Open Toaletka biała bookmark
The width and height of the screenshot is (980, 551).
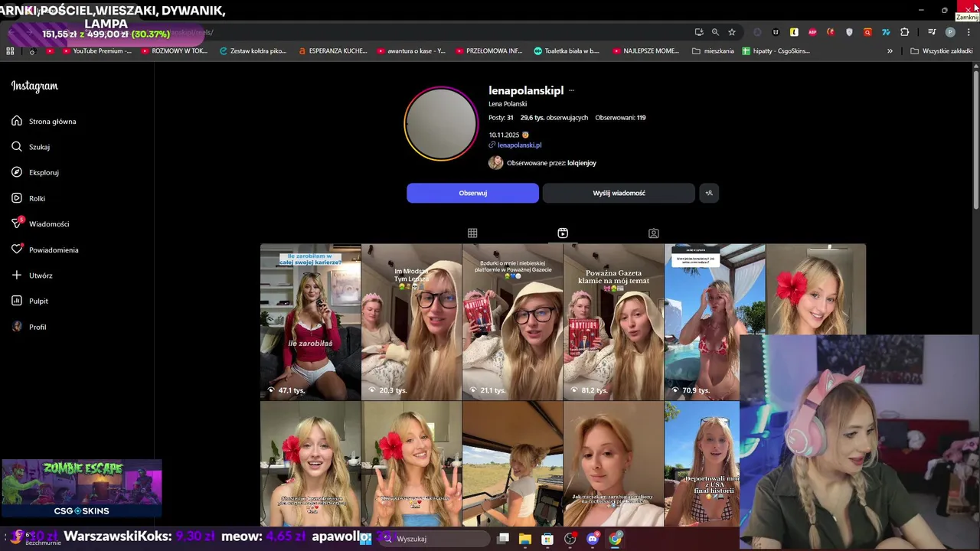click(x=566, y=51)
